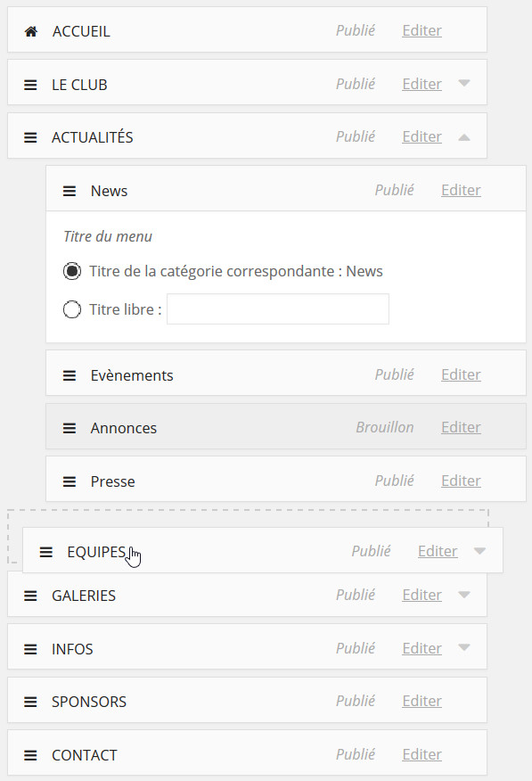532x781 pixels.
Task: Open the Editer link for ACCUEIL
Action: coord(422,31)
